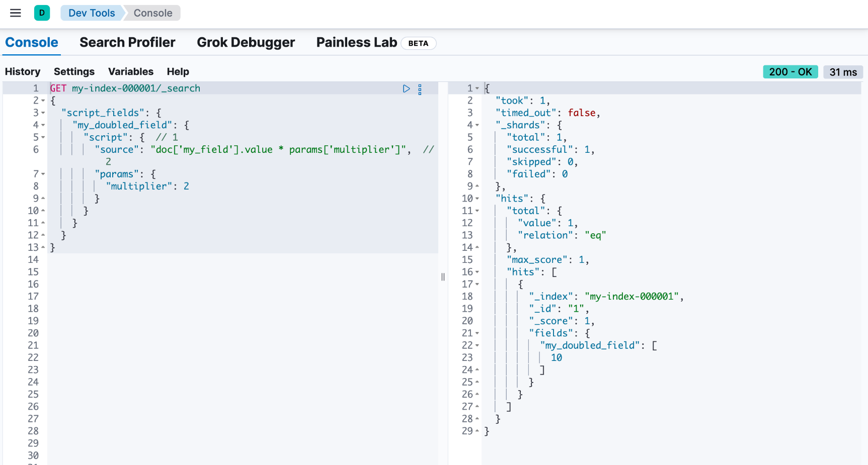Screen dimensions: 868x465
Task: Fold the hits object on response line 10
Action: (477, 199)
